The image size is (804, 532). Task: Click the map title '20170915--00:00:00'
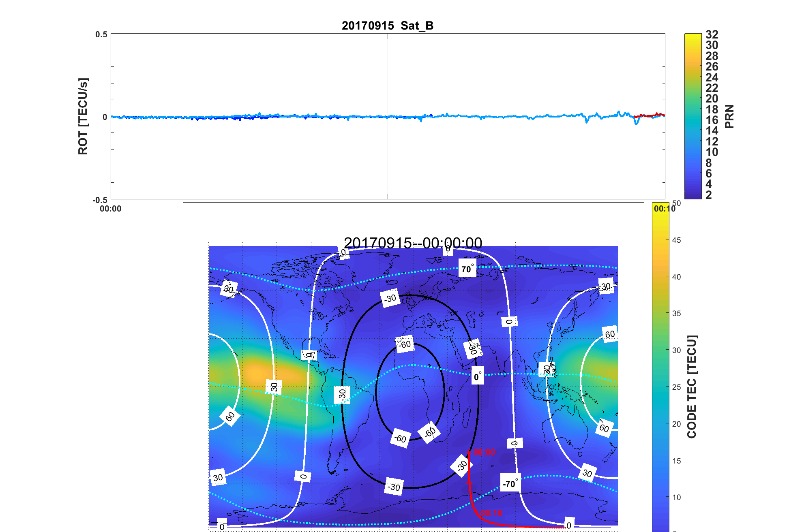tap(413, 243)
